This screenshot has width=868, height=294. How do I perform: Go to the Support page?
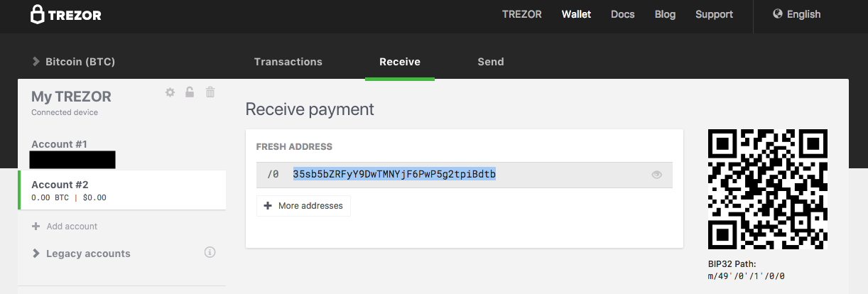[714, 14]
